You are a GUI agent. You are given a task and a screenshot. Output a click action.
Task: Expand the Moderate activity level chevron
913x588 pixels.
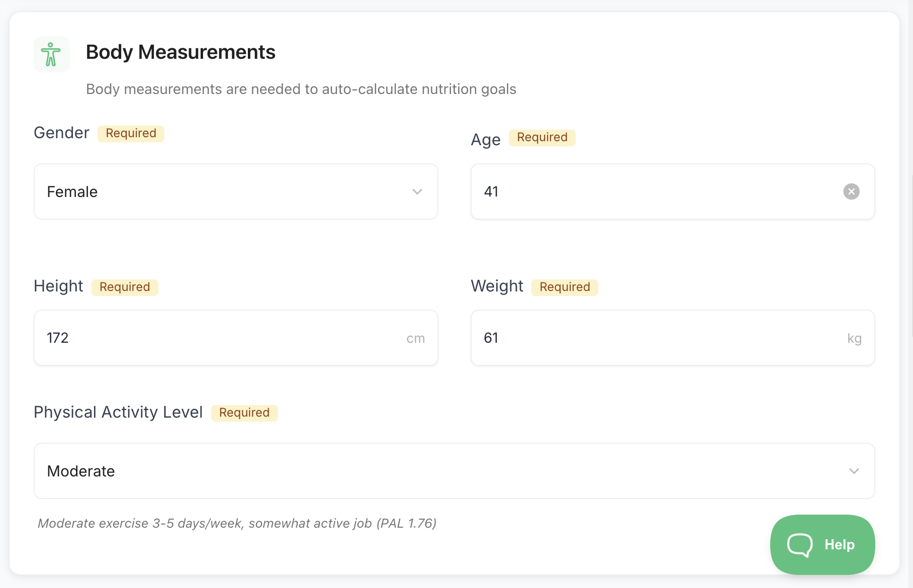854,471
